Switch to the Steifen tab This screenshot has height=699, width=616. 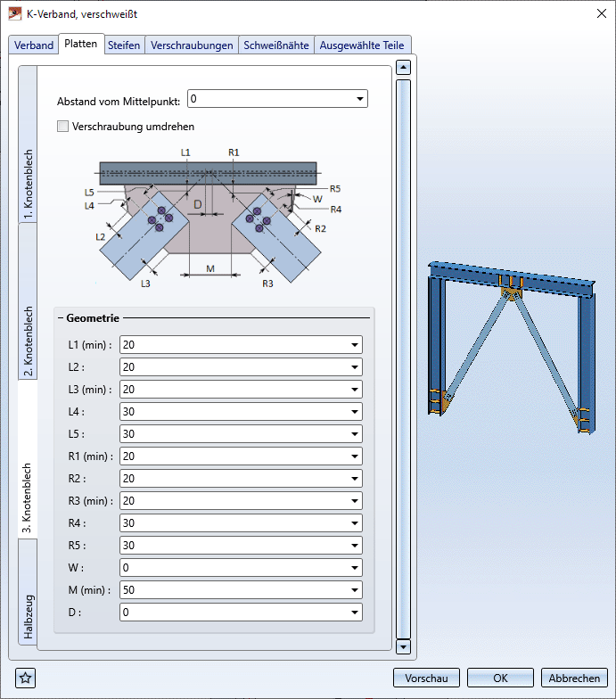124,45
